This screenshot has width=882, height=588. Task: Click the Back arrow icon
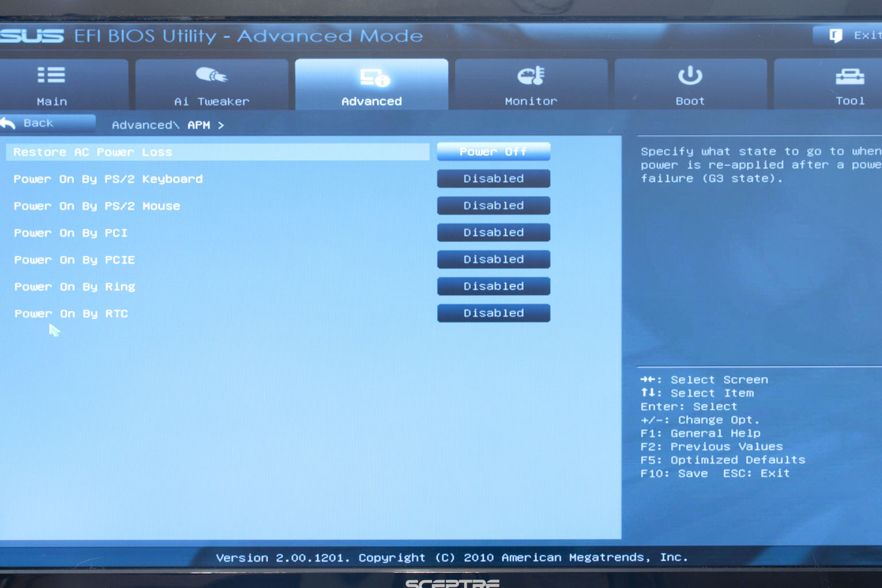[8, 123]
